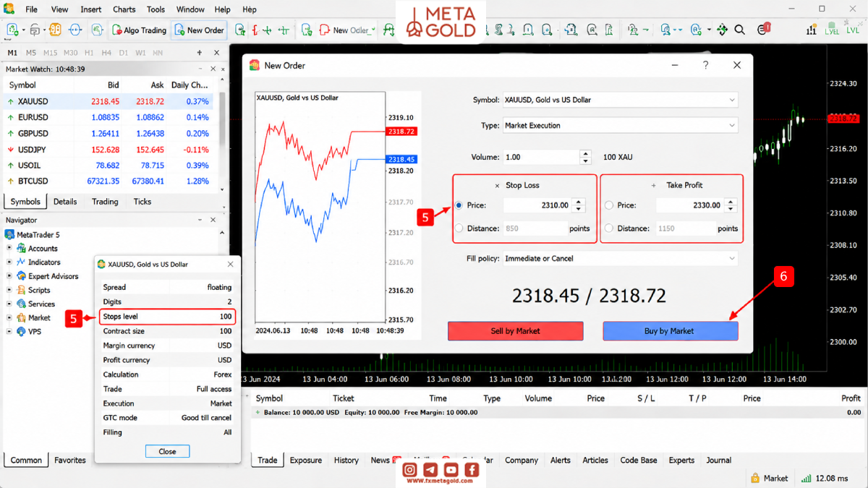Click the question mark help icon in New Order
The width and height of the screenshot is (868, 488).
click(x=706, y=65)
